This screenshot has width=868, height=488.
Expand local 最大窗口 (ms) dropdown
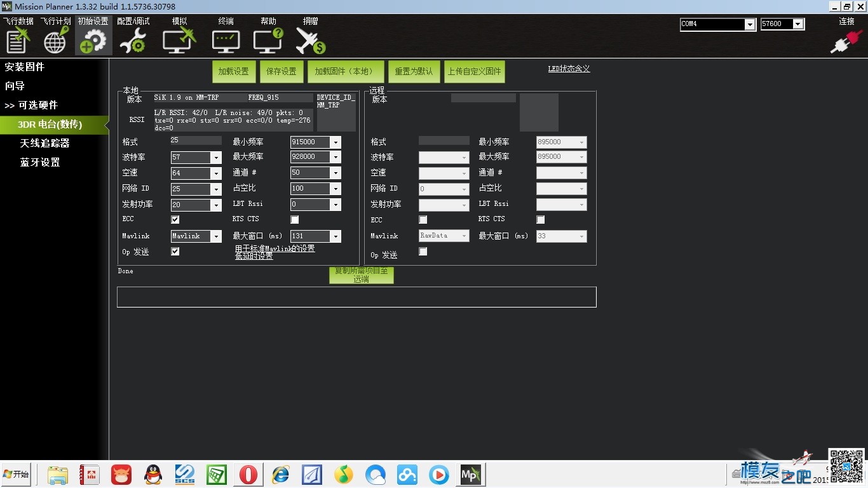[336, 236]
